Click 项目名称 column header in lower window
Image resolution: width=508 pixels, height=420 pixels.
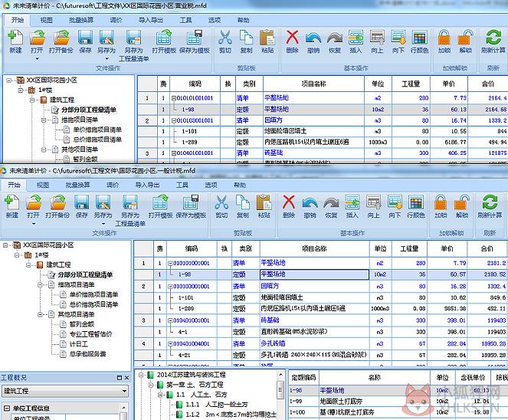(x=314, y=249)
